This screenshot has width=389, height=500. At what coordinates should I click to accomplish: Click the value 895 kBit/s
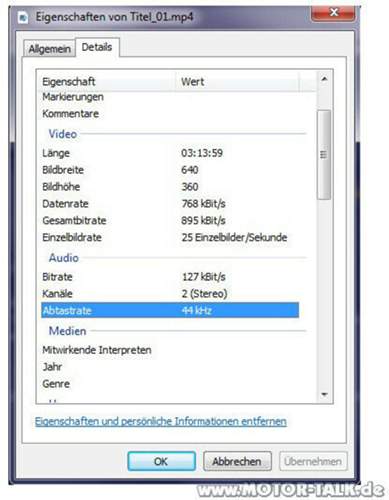click(204, 221)
